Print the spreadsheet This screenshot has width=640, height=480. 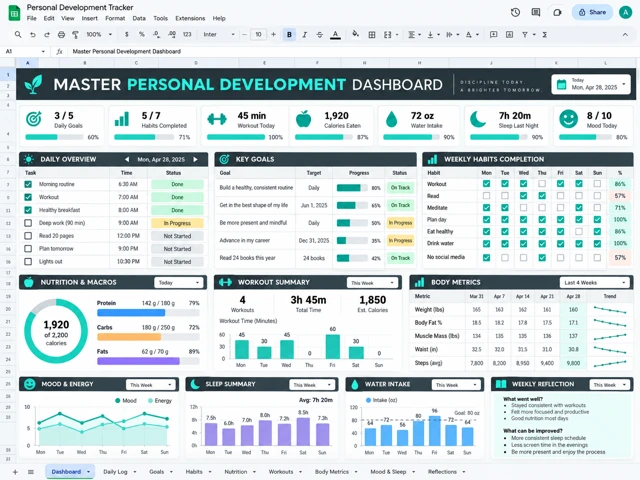pos(61,35)
